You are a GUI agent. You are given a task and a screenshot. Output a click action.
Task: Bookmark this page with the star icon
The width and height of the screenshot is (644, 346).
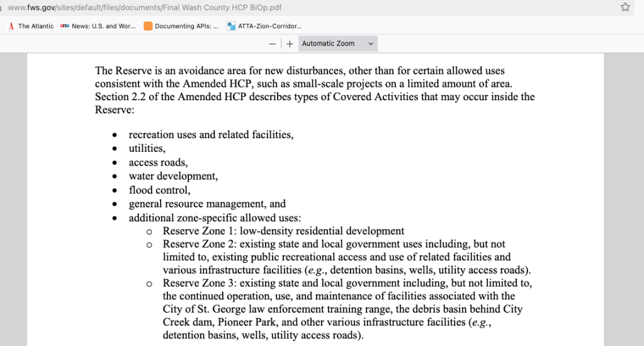coord(625,7)
